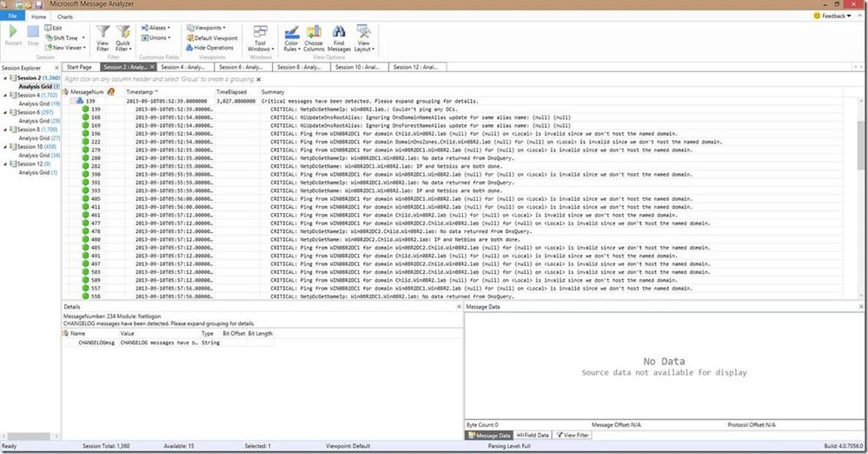The image size is (868, 454).
Task: Click the Shift Time button
Action: click(65, 37)
